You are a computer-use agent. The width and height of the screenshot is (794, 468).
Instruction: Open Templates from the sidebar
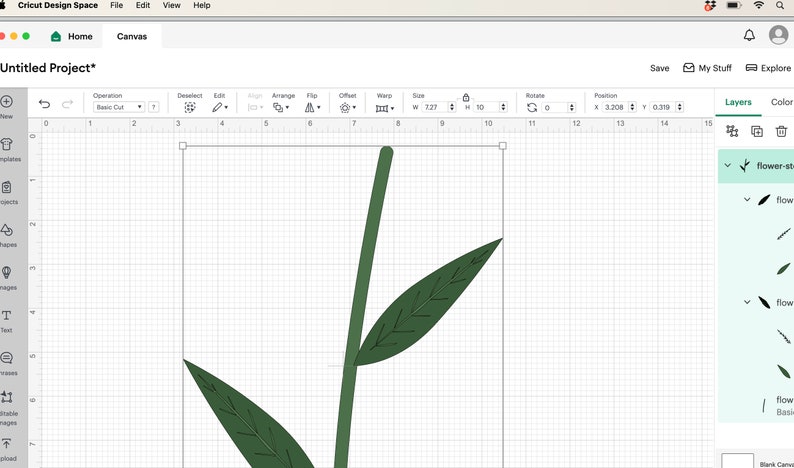click(9, 149)
